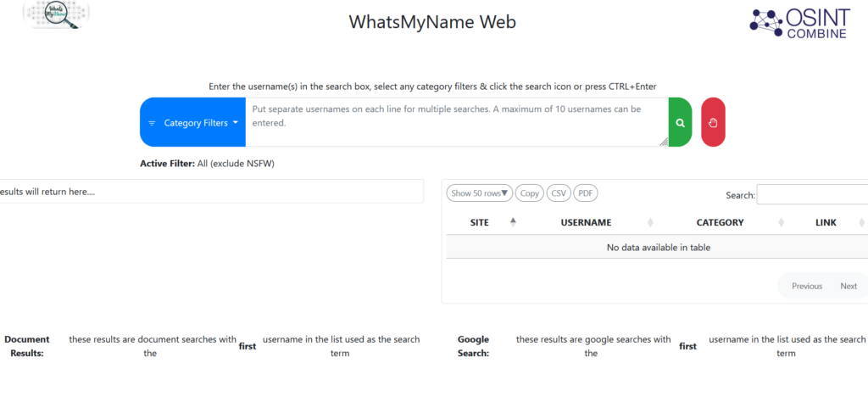The image size is (868, 402).
Task: Click the Google Search label
Action: (x=473, y=346)
